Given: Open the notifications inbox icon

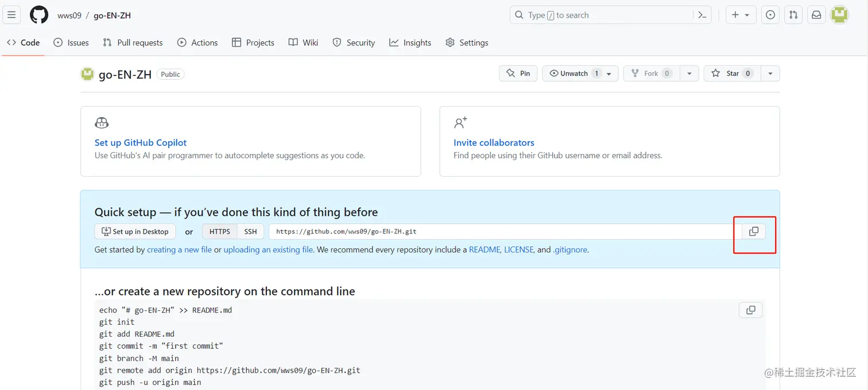Looking at the screenshot, I should coord(816,15).
